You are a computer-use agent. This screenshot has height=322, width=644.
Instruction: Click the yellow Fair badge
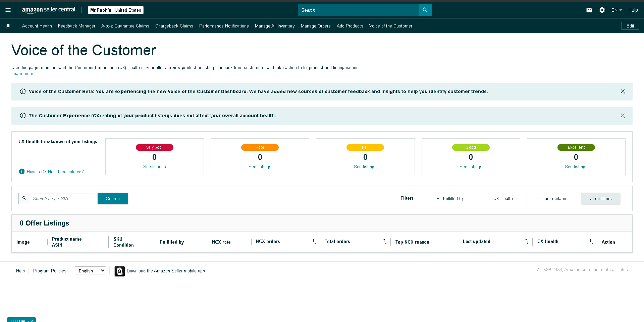click(x=365, y=147)
